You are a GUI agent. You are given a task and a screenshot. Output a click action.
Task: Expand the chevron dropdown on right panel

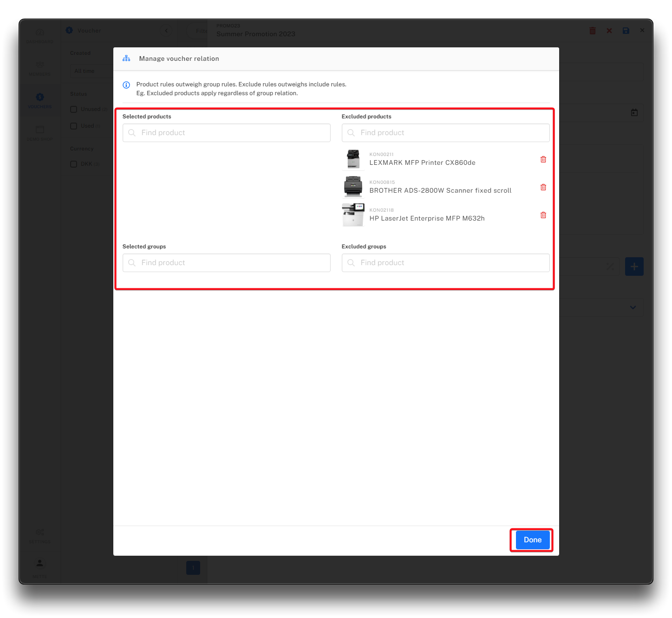click(633, 307)
